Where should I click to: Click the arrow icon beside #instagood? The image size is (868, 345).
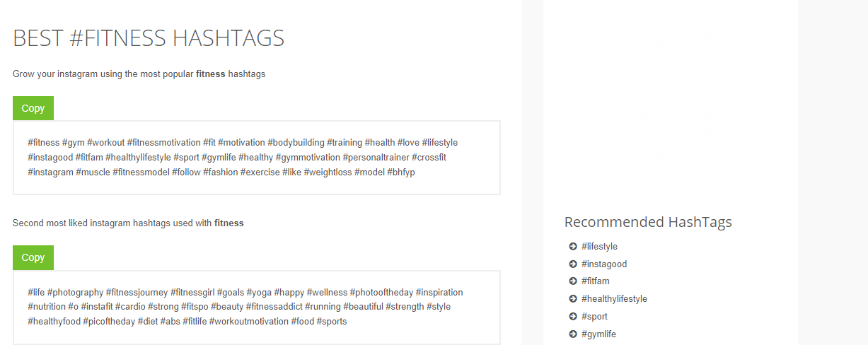pyautogui.click(x=573, y=264)
